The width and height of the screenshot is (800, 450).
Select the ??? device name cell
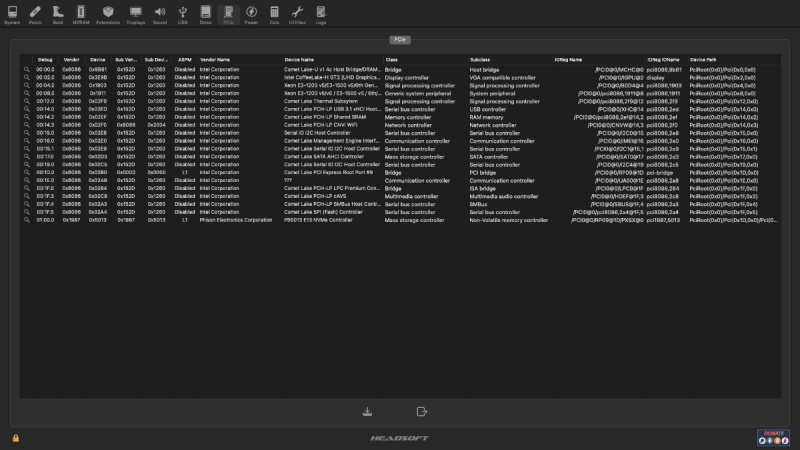coord(288,181)
